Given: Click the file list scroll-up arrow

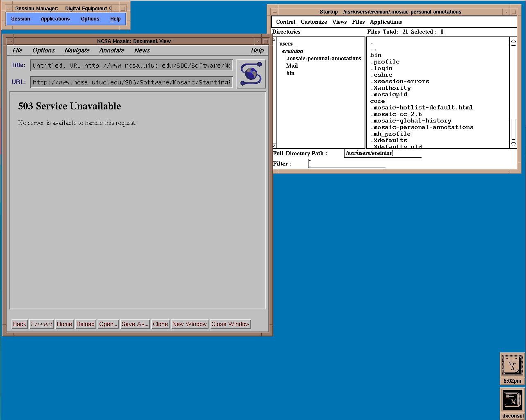Looking at the screenshot, I should [513, 41].
